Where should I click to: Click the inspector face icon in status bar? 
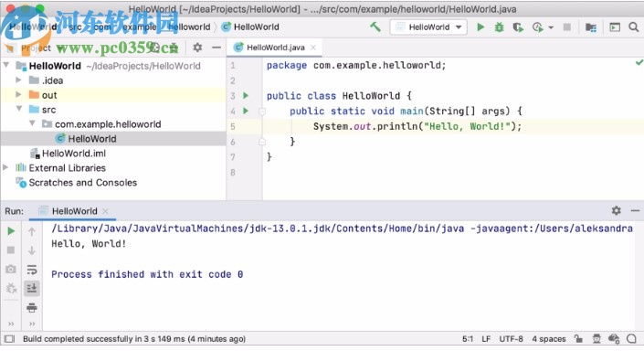point(596,339)
